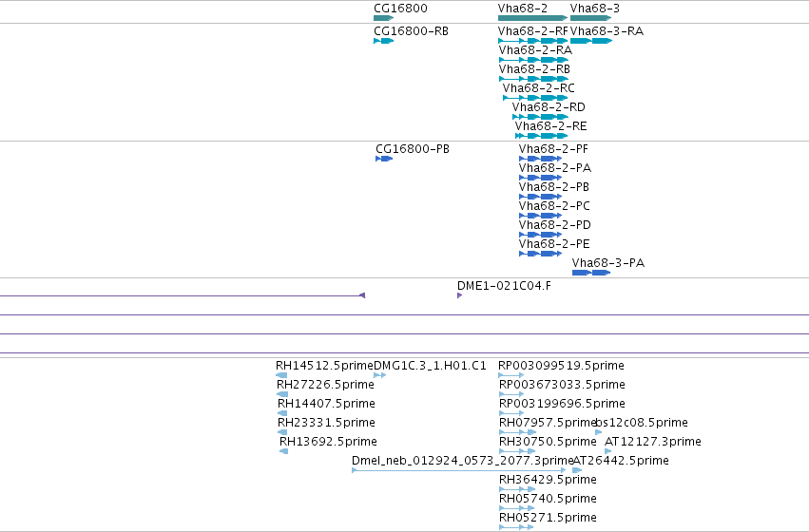This screenshot has height=532, width=809.
Task: Click protein label Vha68-2-PA
Action: [555, 168]
